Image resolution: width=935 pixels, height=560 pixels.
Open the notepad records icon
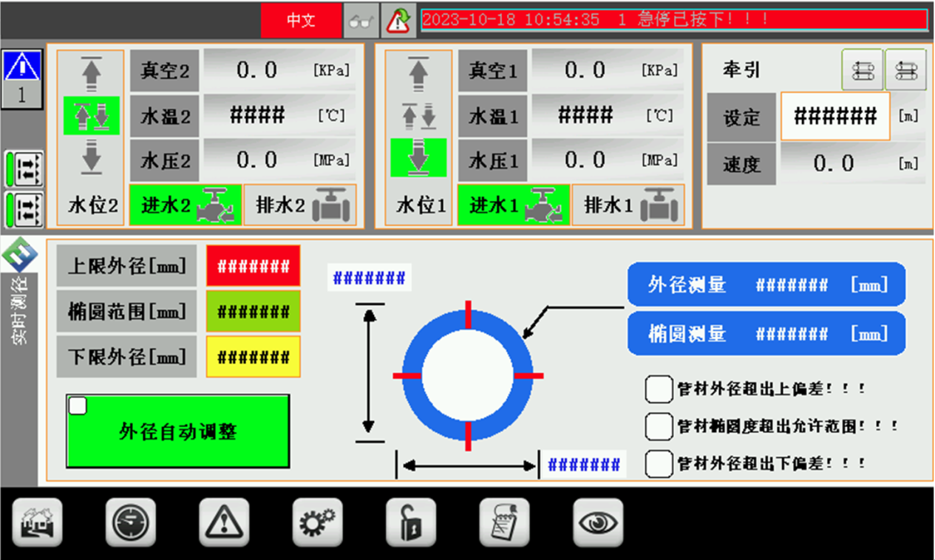[504, 523]
